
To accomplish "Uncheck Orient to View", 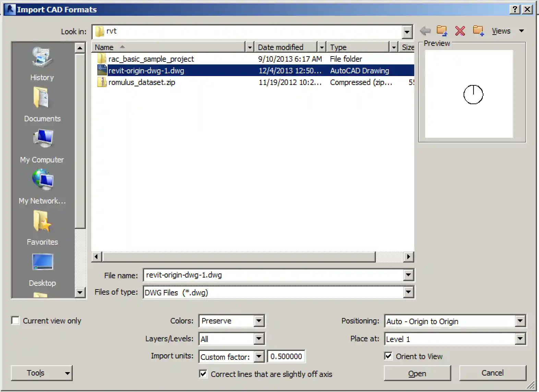I will coord(388,356).
